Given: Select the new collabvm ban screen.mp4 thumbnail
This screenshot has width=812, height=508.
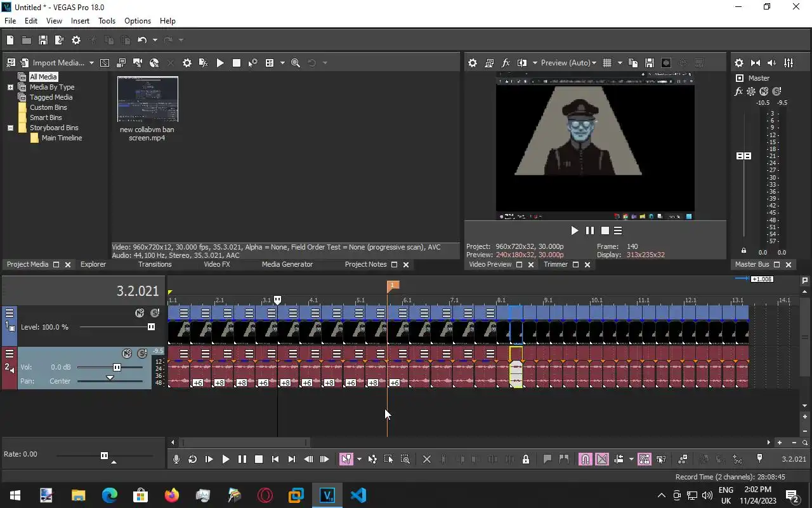Looking at the screenshot, I should tap(147, 99).
